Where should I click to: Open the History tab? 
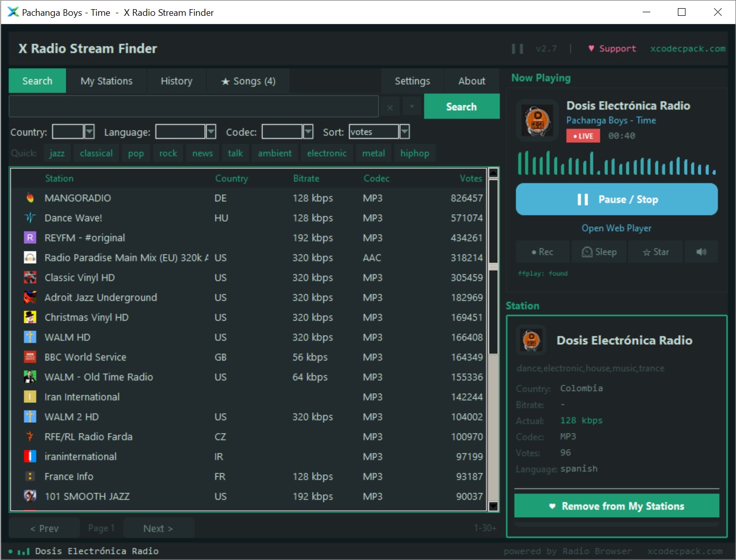(x=176, y=81)
